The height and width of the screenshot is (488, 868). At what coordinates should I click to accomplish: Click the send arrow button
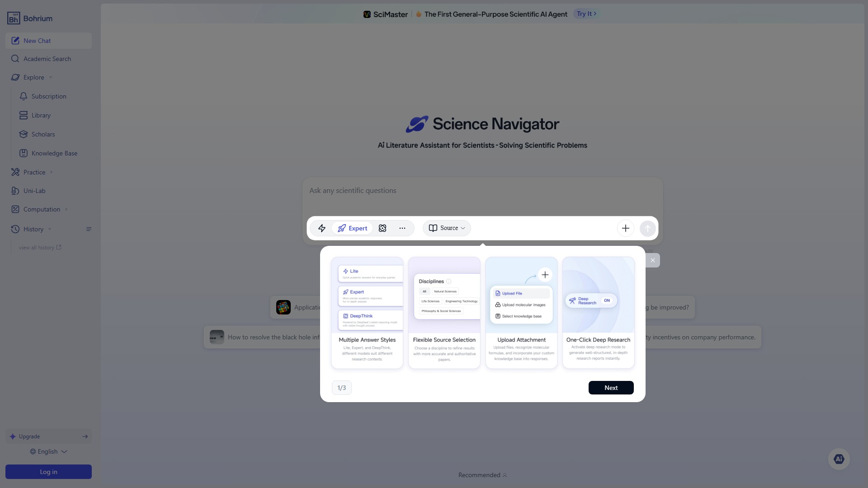pos(648,229)
